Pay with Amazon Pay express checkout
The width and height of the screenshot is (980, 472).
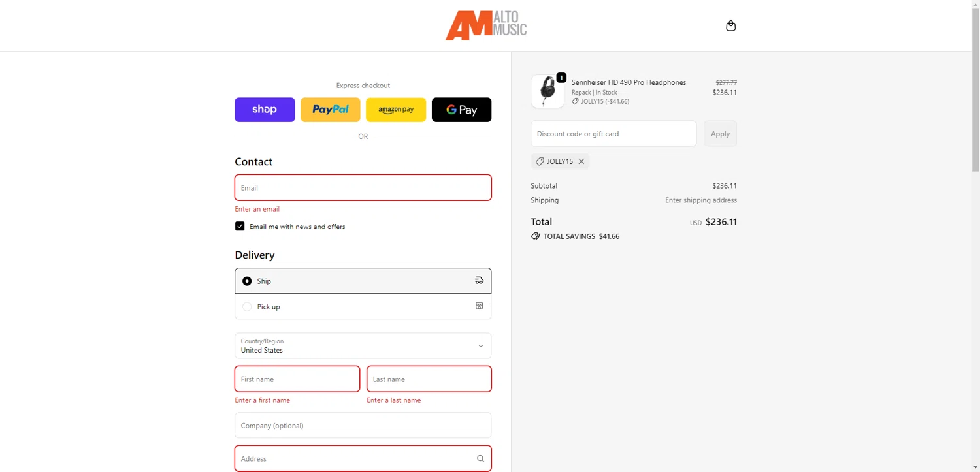[396, 110]
